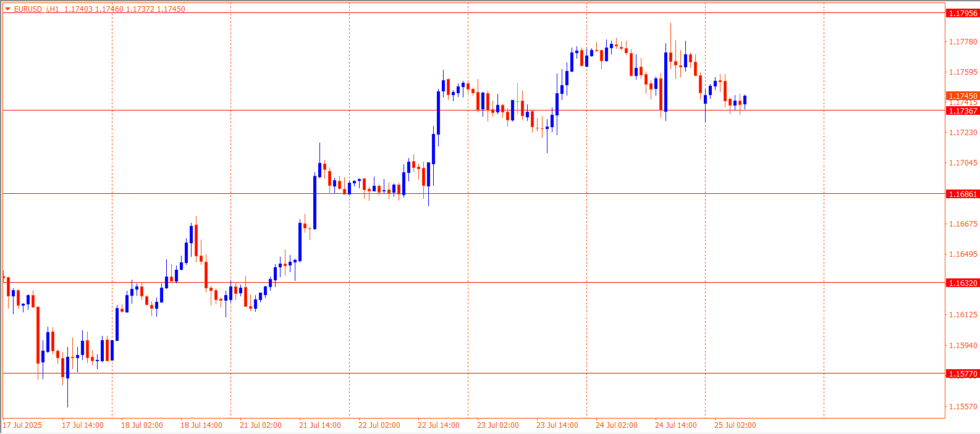Viewport: 980px width, 434px height.
Task: Select the 1.17956 red price label
Action: pos(963,13)
